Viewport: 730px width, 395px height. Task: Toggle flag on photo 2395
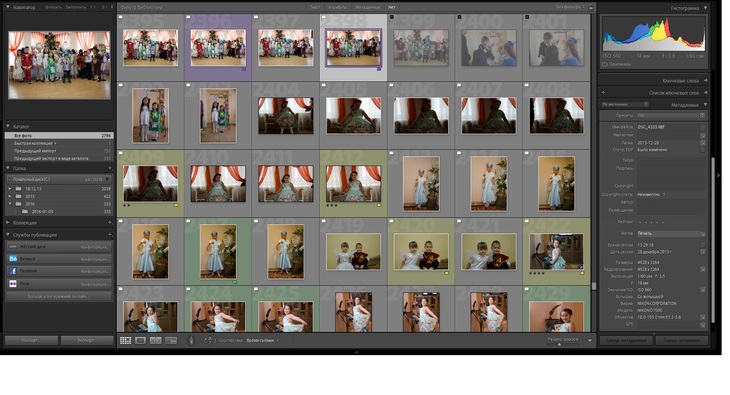tap(121, 17)
